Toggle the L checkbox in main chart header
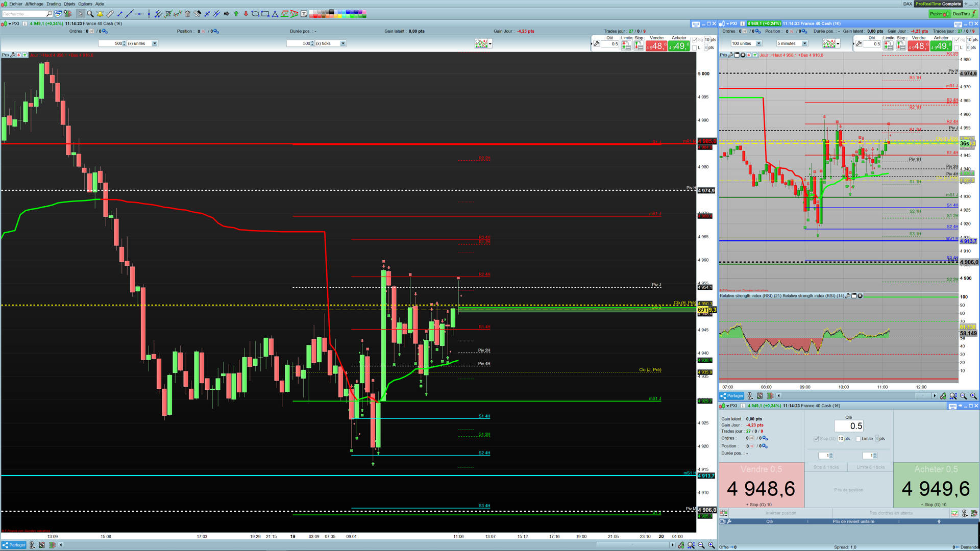 [x=695, y=47]
